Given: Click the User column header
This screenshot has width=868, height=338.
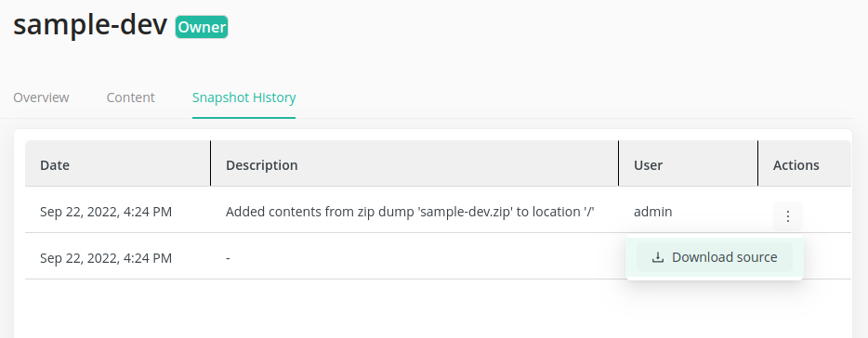Looking at the screenshot, I should pos(649,165).
